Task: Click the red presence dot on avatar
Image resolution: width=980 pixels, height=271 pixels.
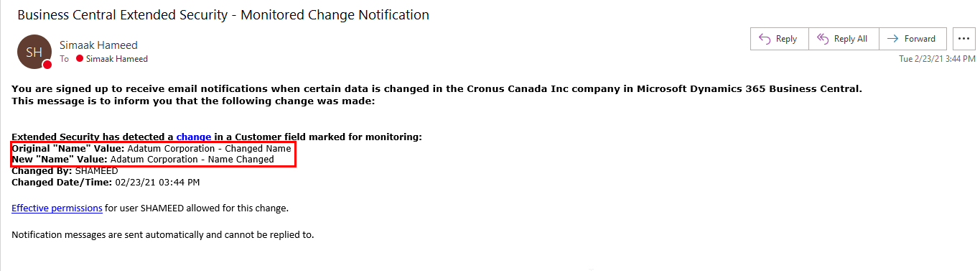Action: (x=47, y=65)
